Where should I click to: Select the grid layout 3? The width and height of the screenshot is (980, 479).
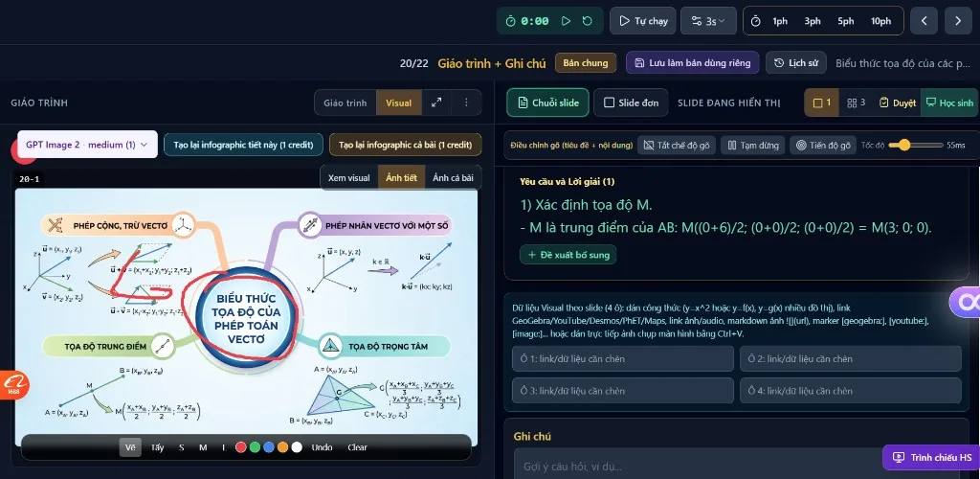click(856, 103)
